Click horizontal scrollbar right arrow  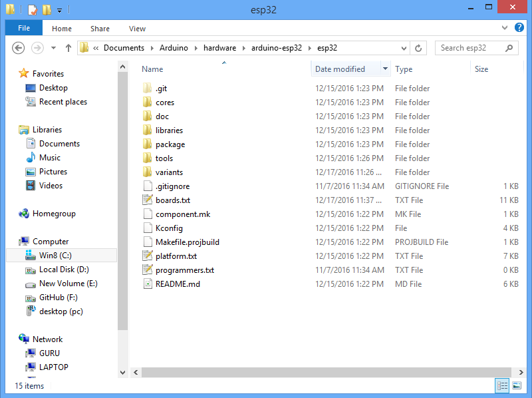point(521,372)
